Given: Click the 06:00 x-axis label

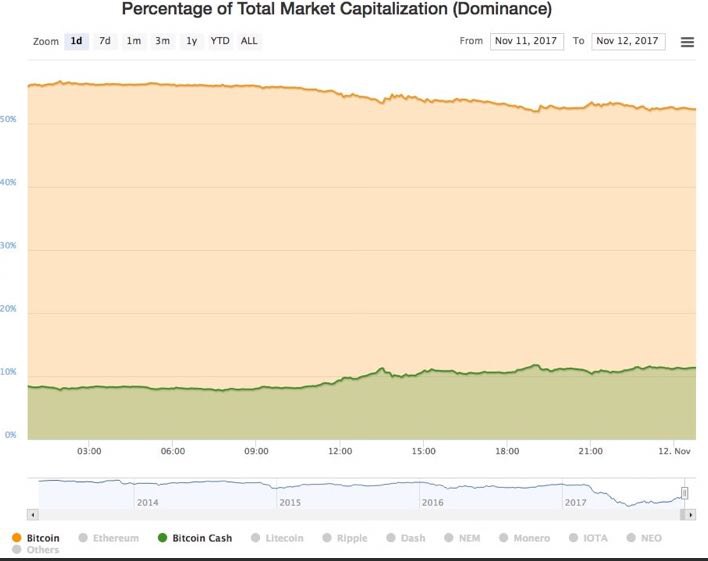Looking at the screenshot, I should pyautogui.click(x=173, y=451).
